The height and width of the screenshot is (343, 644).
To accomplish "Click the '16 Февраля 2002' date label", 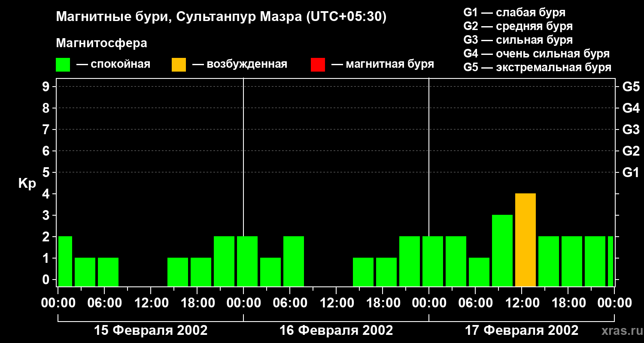I will click(336, 331).
